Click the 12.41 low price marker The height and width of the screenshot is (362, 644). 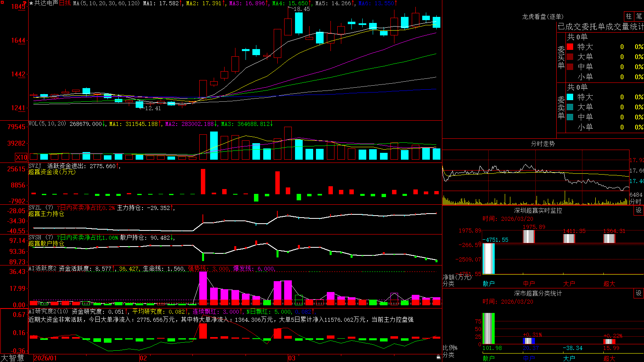point(153,108)
